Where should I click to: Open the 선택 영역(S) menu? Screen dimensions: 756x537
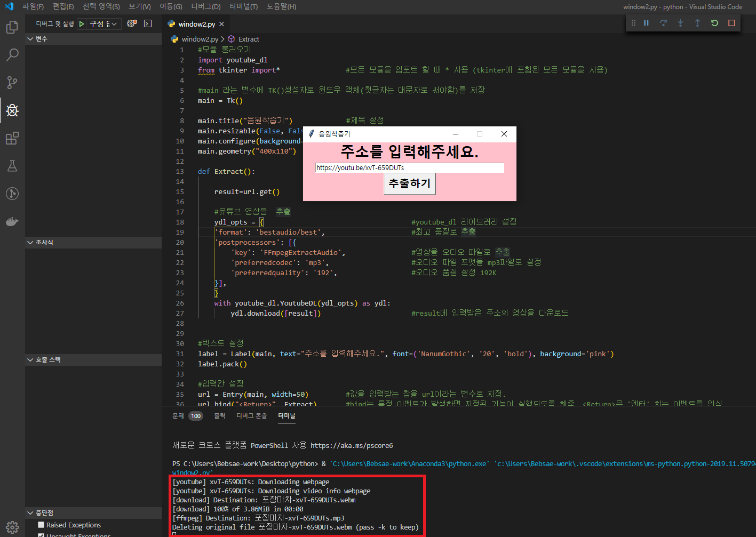coord(101,6)
